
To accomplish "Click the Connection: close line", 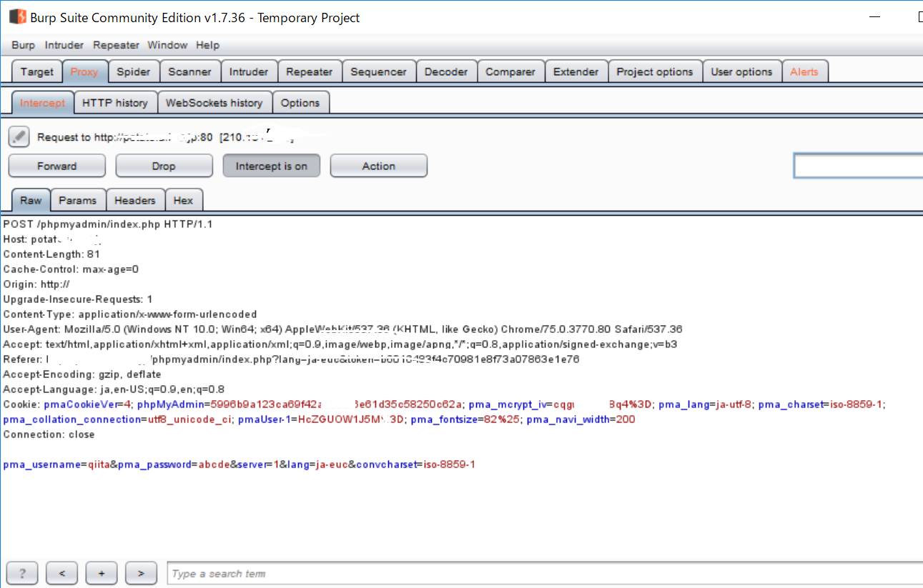I will click(49, 434).
